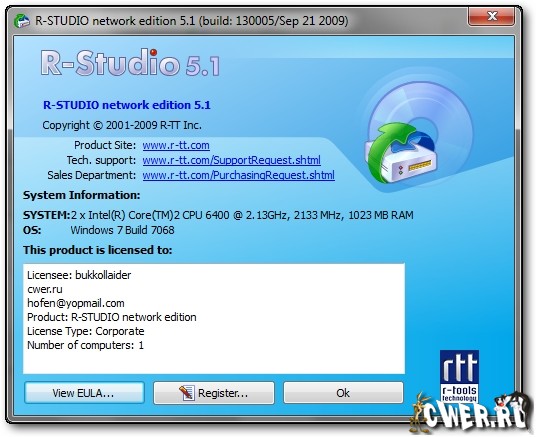Open the PurchasingRequest.shtml sales link
This screenshot has width=536, height=437.
pos(238,175)
